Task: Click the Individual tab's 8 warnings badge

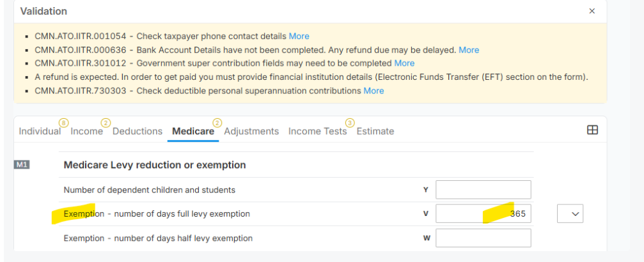Action: pyautogui.click(x=64, y=123)
